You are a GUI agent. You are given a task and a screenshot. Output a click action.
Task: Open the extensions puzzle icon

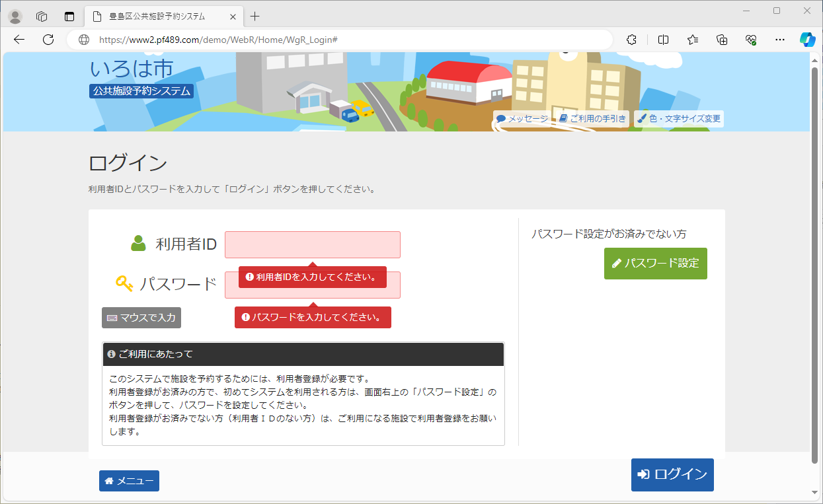[x=631, y=40]
